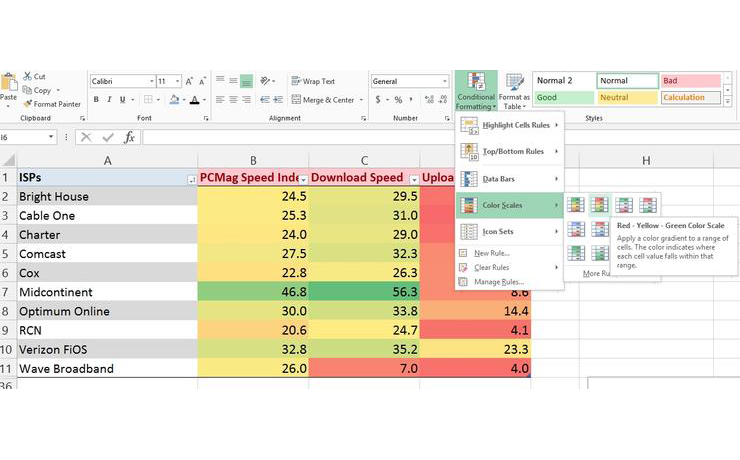740x460 pixels.
Task: Open the Color Scales submenu
Action: (510, 205)
